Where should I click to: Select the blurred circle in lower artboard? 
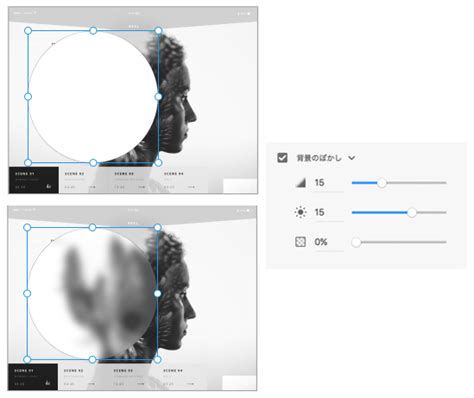click(x=92, y=293)
